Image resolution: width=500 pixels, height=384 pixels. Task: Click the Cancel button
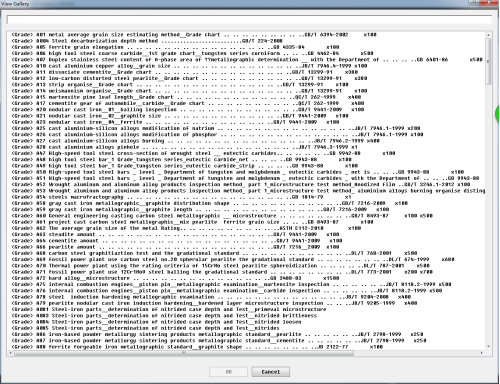pos(270,372)
